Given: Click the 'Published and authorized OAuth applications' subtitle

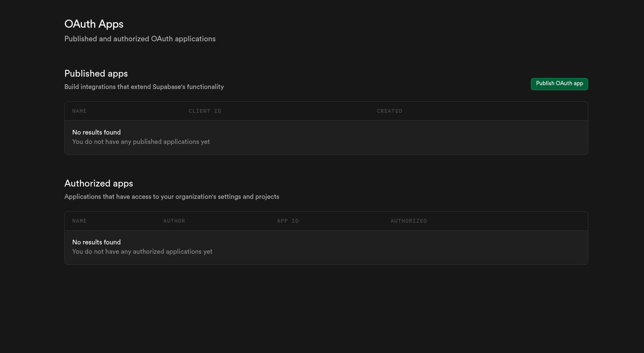Looking at the screenshot, I should 140,39.
